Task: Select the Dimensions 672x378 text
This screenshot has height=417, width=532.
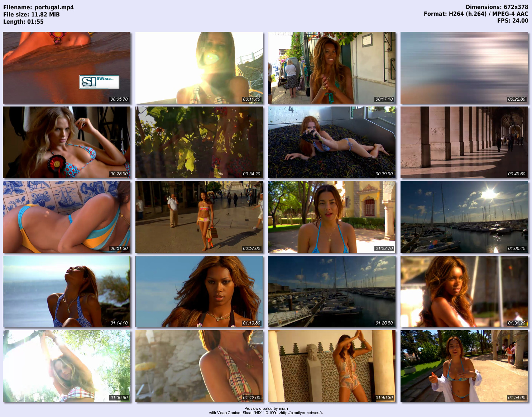Action: coord(497,7)
